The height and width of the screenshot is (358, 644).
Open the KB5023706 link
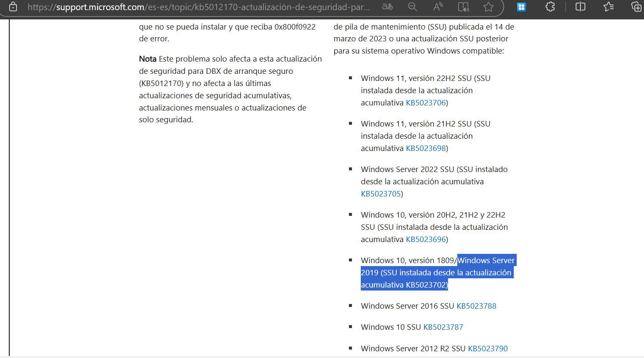point(426,102)
